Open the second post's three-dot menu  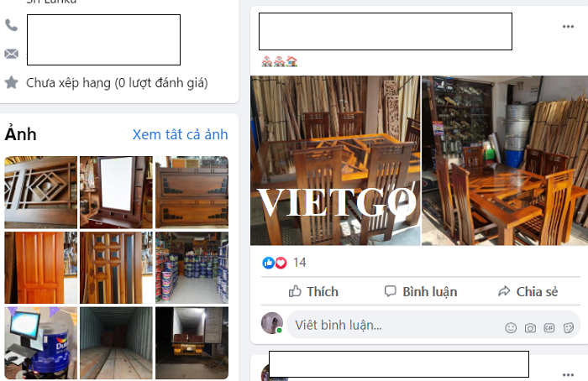click(x=568, y=374)
